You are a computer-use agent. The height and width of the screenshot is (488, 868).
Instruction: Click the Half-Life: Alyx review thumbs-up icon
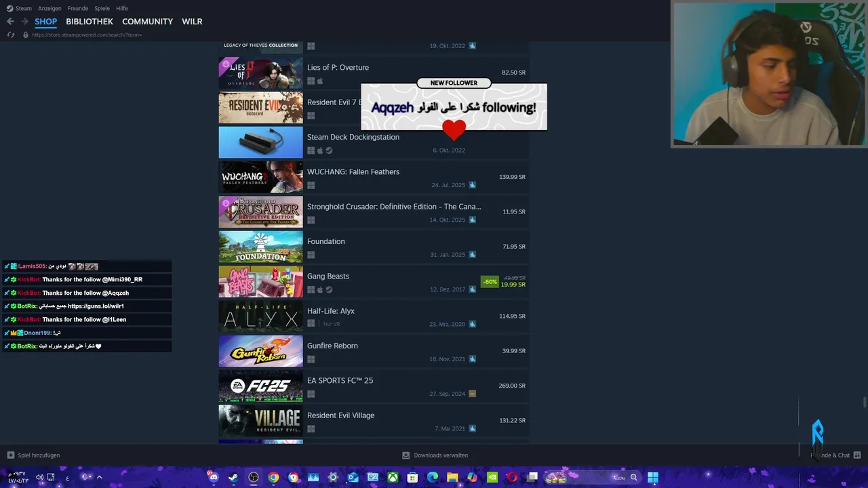click(x=473, y=324)
